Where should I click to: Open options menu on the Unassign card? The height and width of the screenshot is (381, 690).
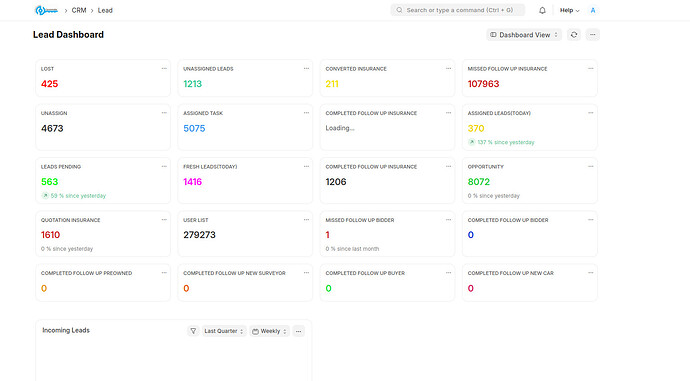point(164,113)
